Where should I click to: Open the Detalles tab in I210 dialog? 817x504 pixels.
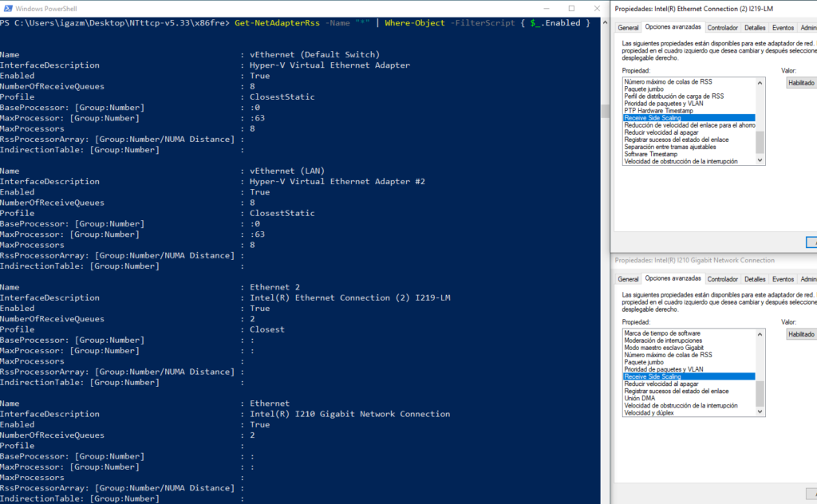(755, 279)
